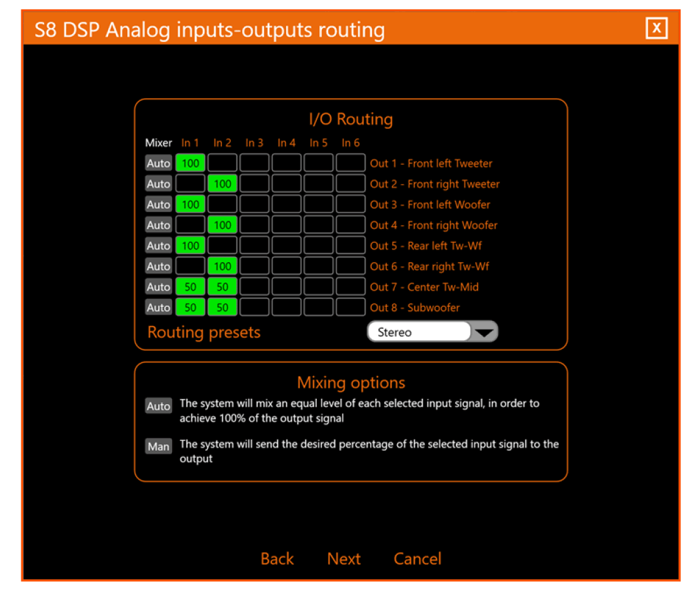The height and width of the screenshot is (601, 700).
Task: Enable In 5 routing for Out 5 Rear left
Action: tap(318, 245)
